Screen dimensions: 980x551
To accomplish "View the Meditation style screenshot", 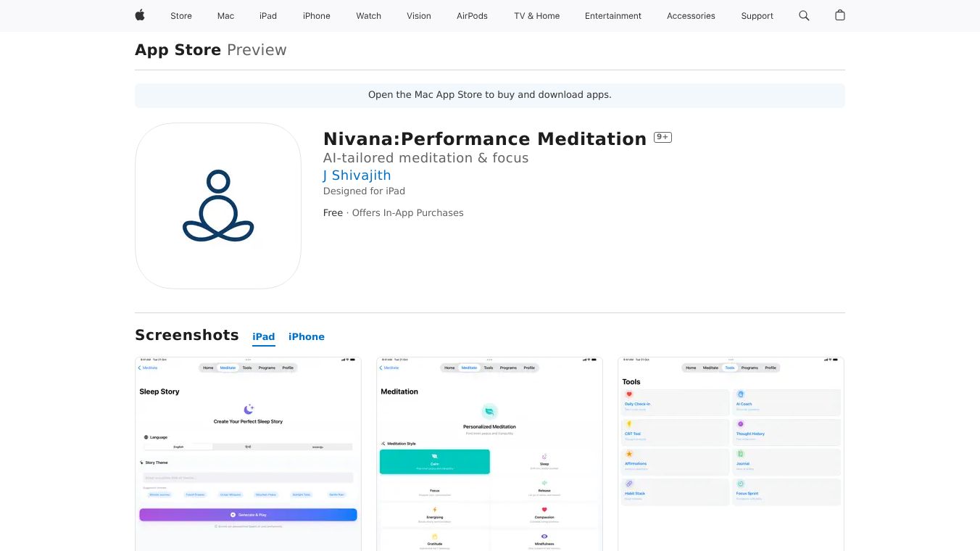I will 489,454.
